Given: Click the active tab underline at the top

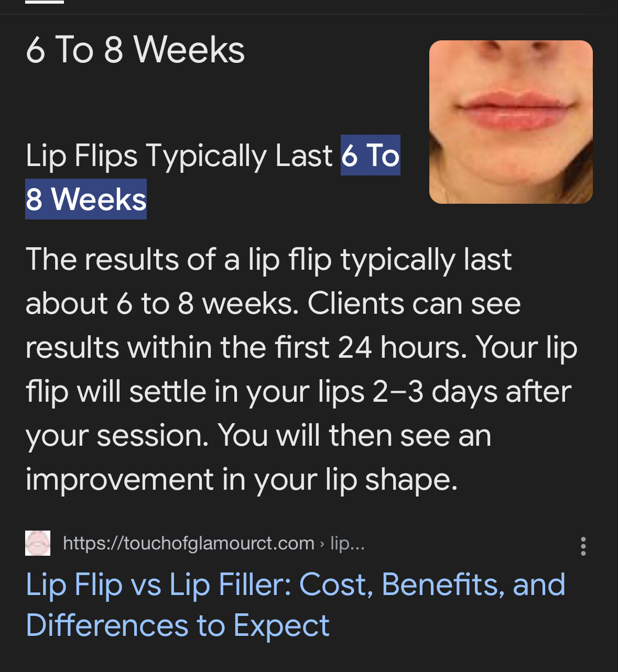Looking at the screenshot, I should click(45, 2).
